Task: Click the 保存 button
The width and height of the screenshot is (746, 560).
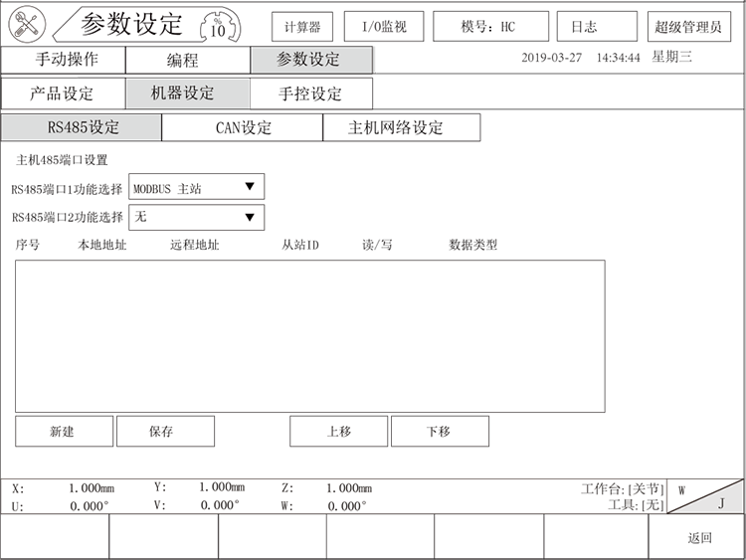Action: [x=165, y=432]
